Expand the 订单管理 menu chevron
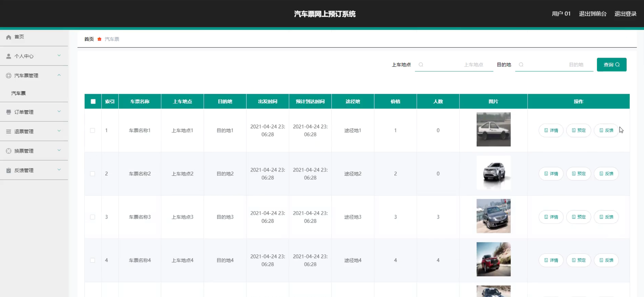This screenshot has height=297, width=644. (59, 111)
